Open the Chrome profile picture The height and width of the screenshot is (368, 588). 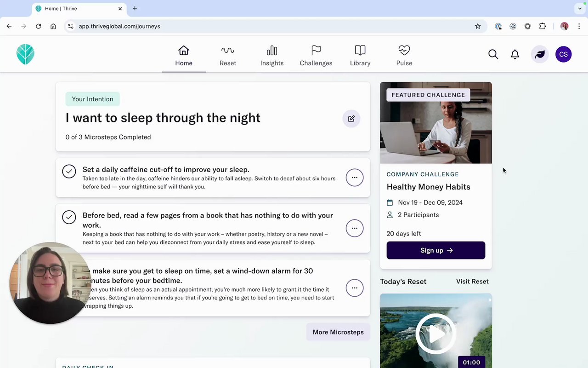(565, 26)
